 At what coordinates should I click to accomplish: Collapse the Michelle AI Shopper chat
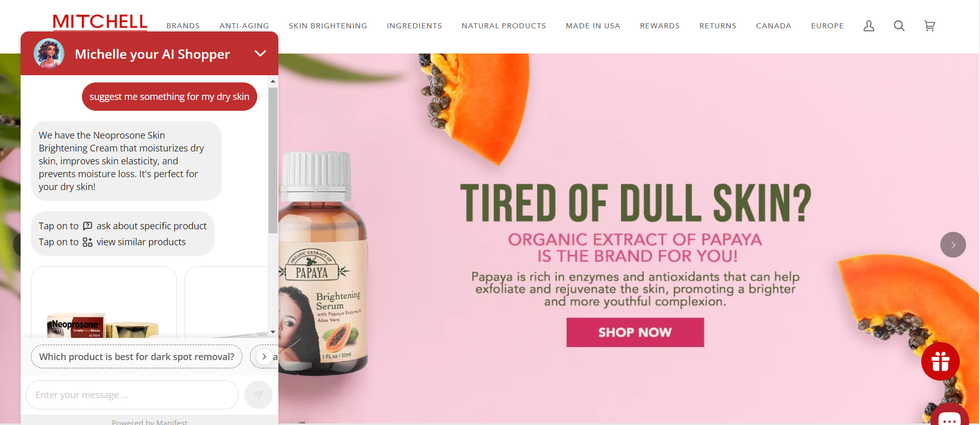pos(260,54)
